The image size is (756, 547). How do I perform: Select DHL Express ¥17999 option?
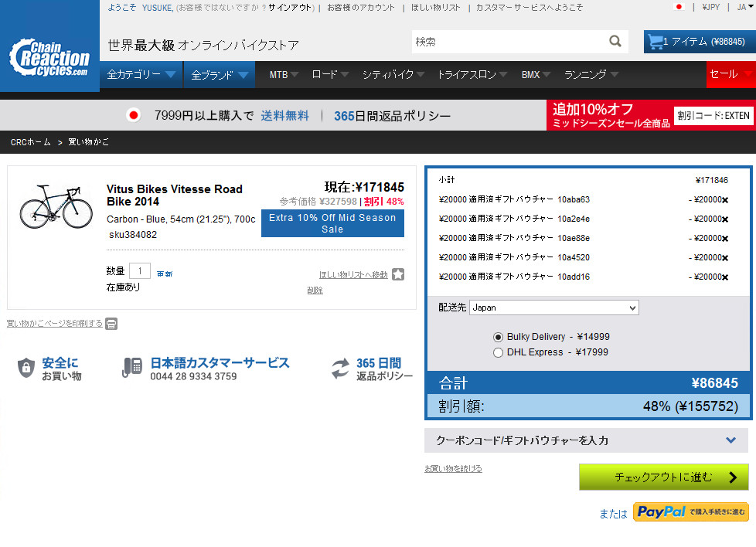point(498,353)
